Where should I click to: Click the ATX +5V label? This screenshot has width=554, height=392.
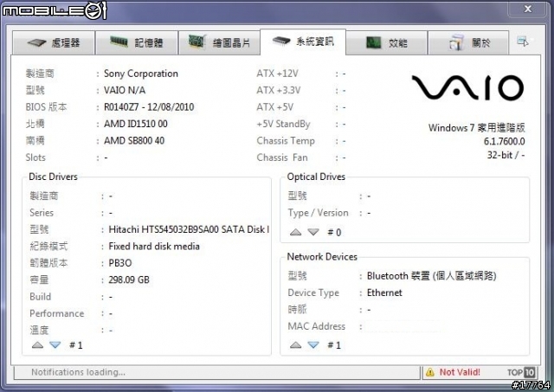[x=275, y=107]
